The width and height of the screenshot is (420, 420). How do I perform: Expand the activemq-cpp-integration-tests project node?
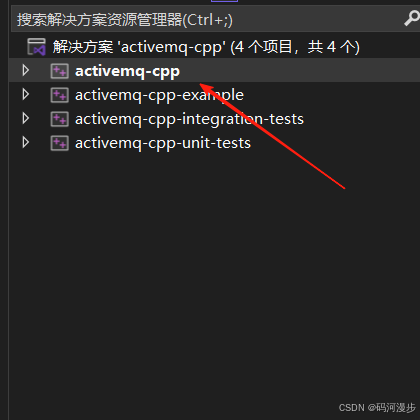click(25, 118)
